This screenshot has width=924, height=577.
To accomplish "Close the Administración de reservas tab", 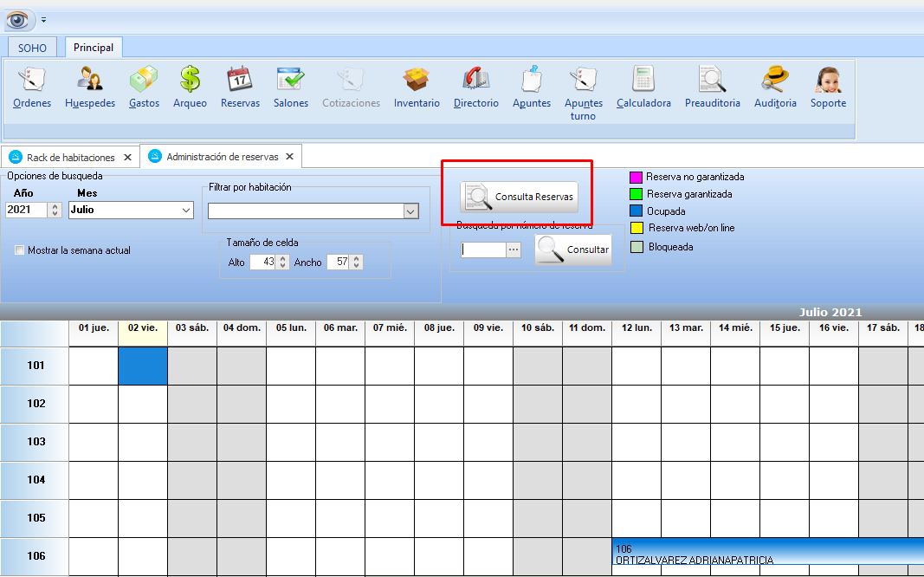I will [290, 157].
